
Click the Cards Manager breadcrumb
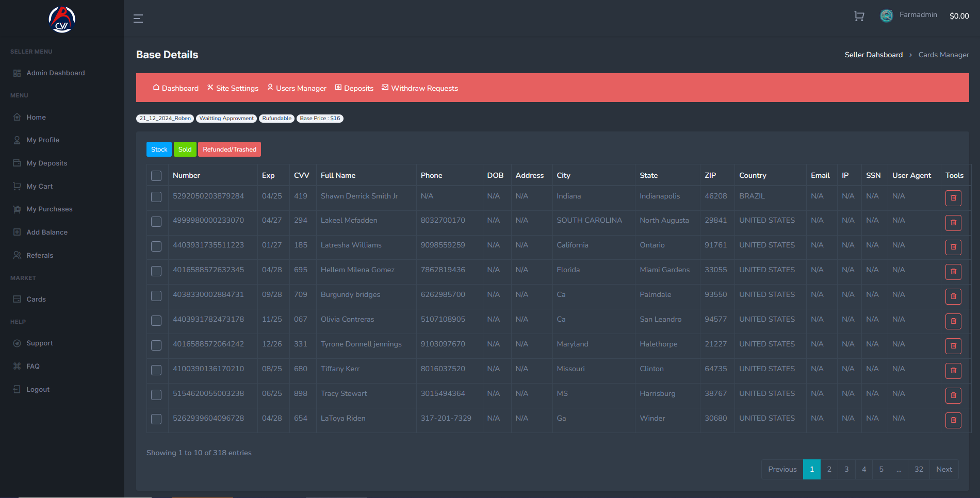tap(944, 55)
